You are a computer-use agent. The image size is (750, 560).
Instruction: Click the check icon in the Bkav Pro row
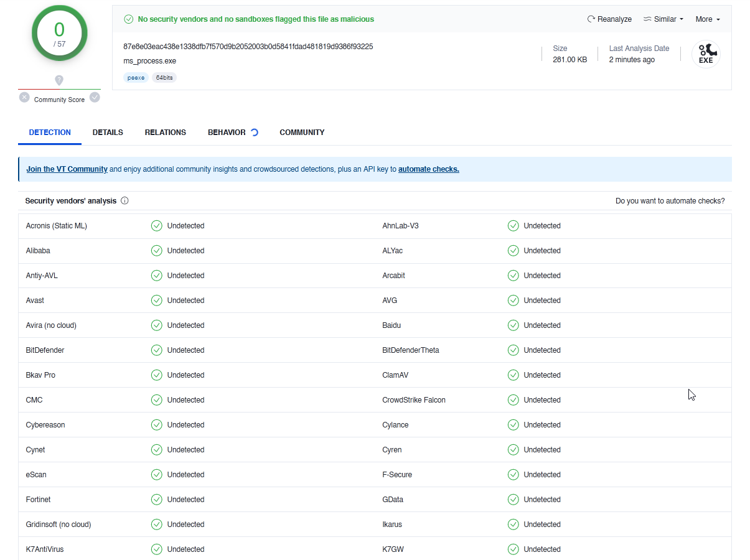pyautogui.click(x=157, y=375)
